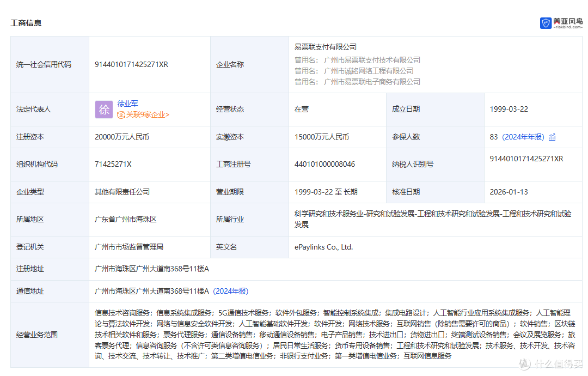
Task: Click company name 易票联支付有限公司
Action: pos(326,47)
